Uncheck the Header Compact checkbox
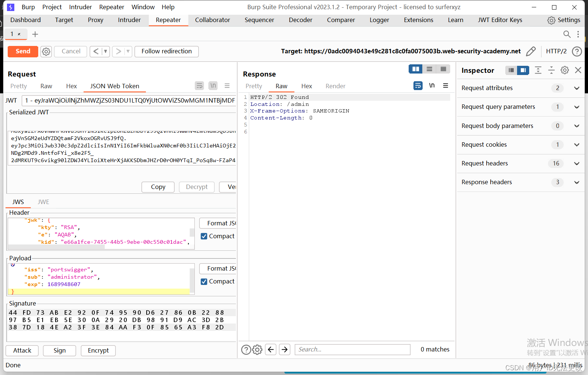Viewport: 588px width, 375px height. pyautogui.click(x=204, y=236)
